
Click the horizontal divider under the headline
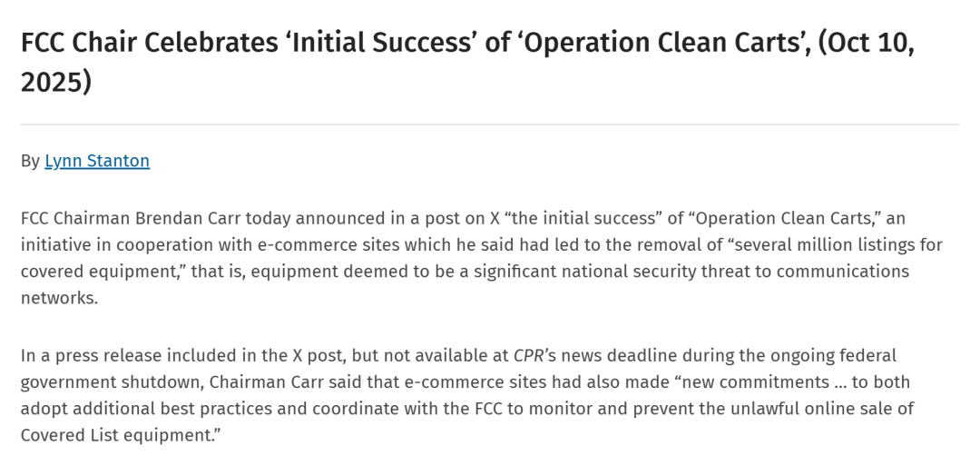click(x=490, y=124)
